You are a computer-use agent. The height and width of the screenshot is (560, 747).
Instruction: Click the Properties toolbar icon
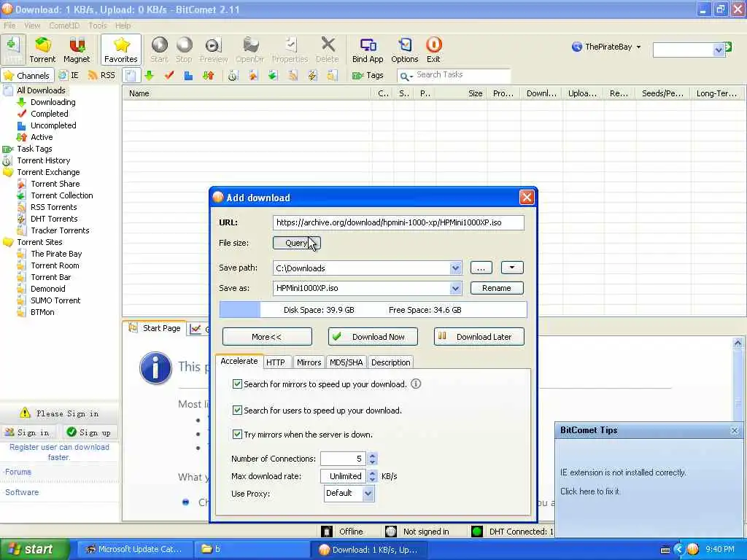click(290, 50)
